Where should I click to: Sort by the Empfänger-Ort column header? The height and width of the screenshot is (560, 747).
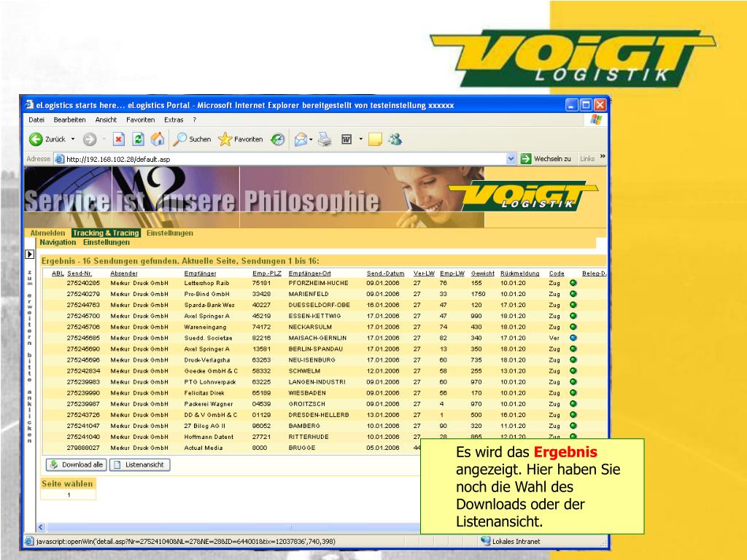[x=309, y=273]
